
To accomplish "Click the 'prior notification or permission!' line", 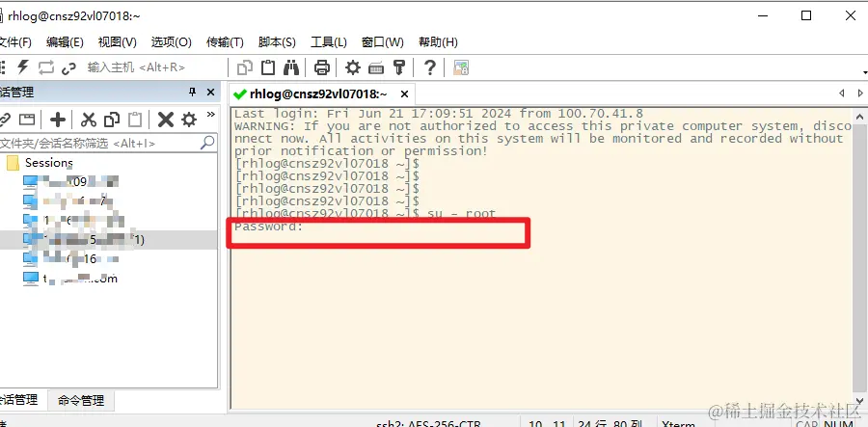I will pos(361,151).
